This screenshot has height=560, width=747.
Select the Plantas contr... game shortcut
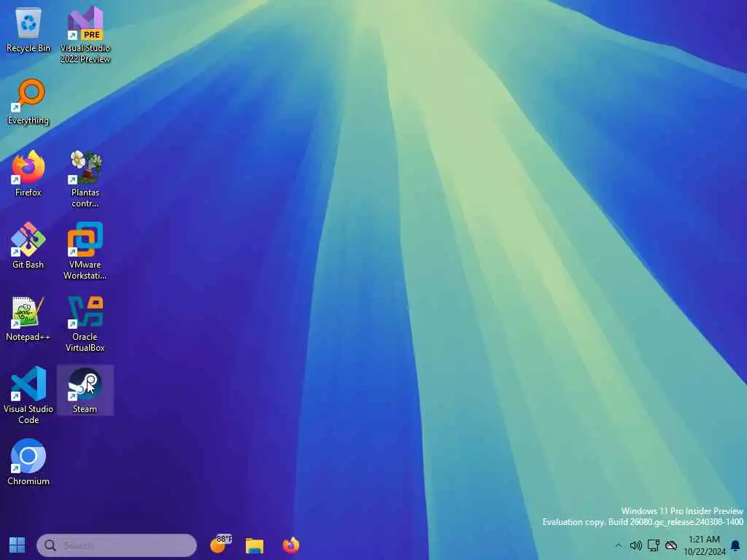click(85, 179)
